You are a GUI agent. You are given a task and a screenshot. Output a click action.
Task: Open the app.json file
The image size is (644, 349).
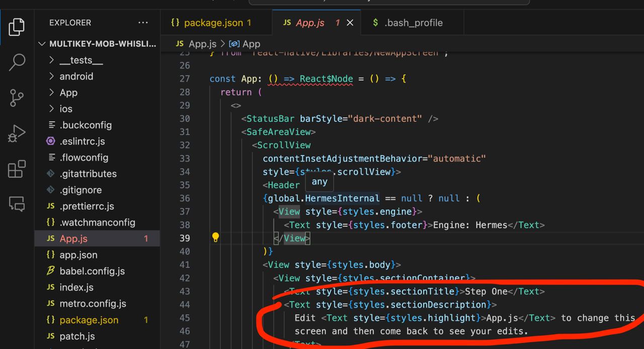(x=97, y=255)
